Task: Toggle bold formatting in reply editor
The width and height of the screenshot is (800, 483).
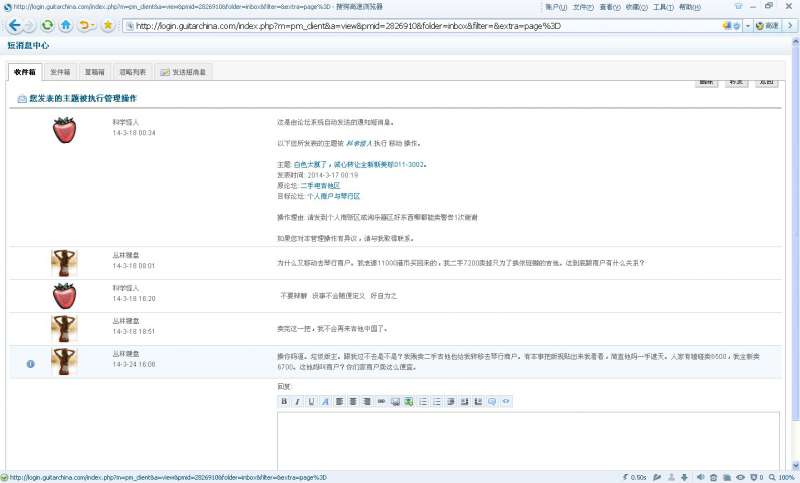Action: [284, 401]
